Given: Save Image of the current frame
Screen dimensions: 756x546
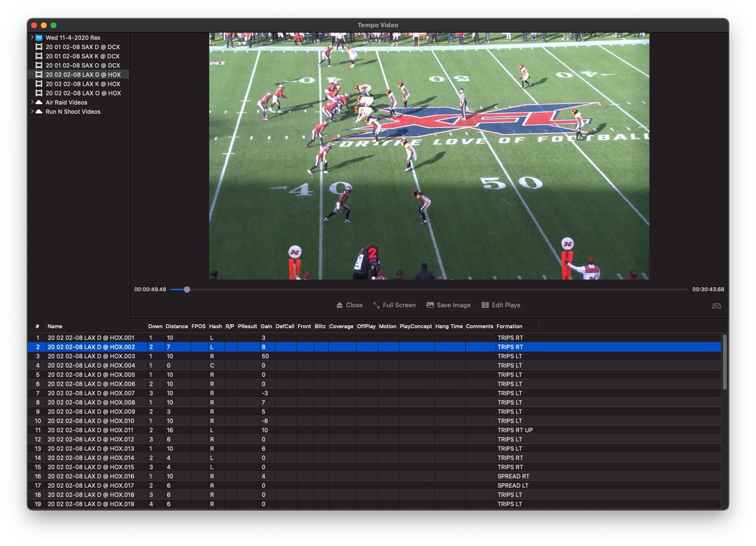Looking at the screenshot, I should [449, 305].
